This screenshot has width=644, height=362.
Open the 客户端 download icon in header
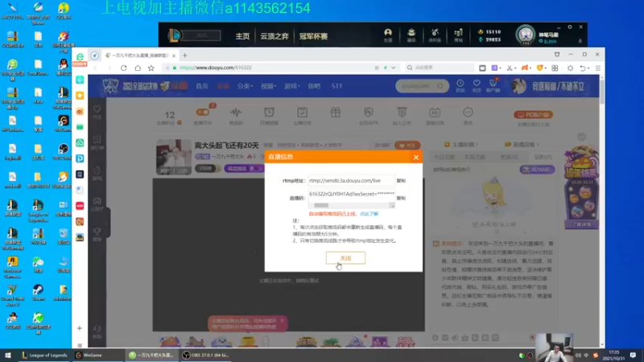[493, 86]
